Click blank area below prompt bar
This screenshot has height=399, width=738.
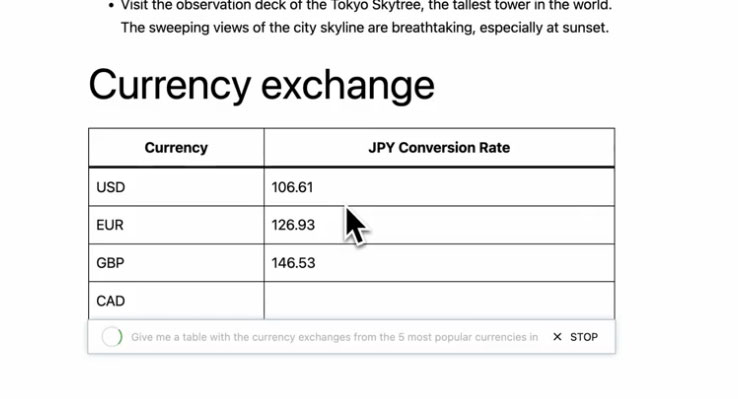click(x=351, y=376)
